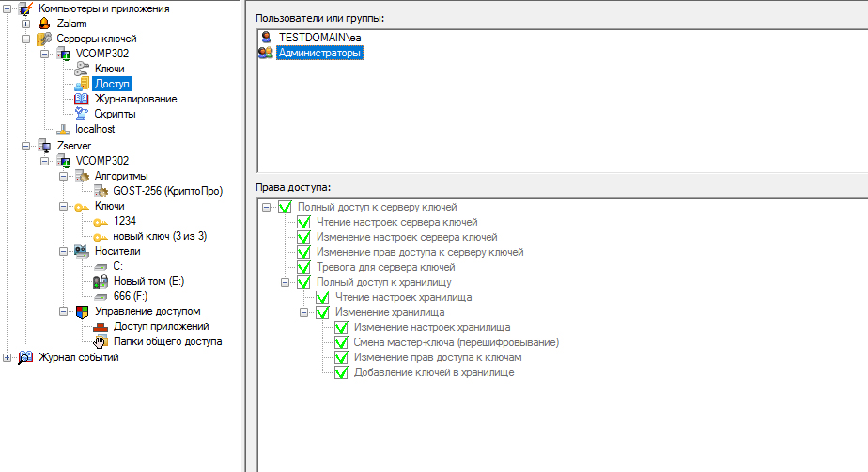Image resolution: width=868 pixels, height=472 pixels.
Task: Click the key icon of новый ключ (3 из 3)
Action: 101,237
